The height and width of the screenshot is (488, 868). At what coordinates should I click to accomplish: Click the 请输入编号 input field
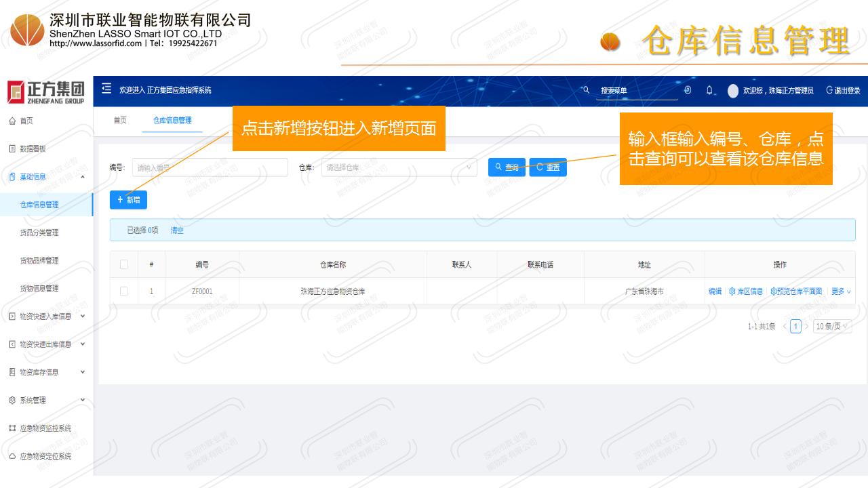(x=210, y=167)
